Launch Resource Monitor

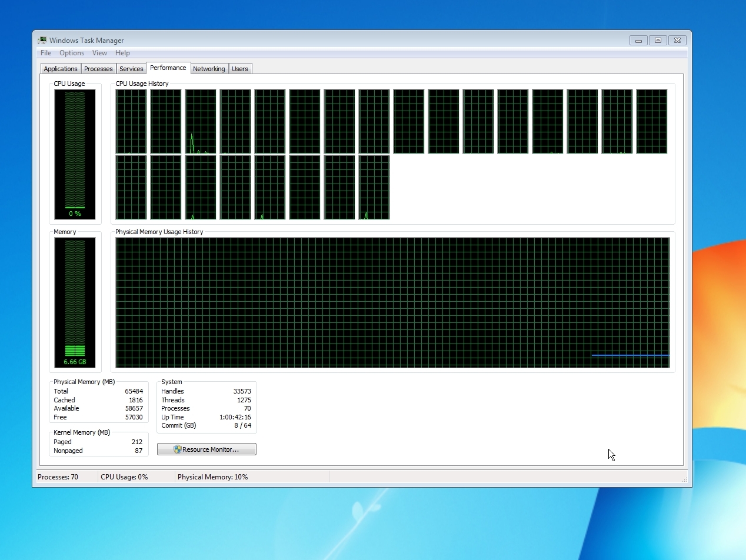pos(207,449)
